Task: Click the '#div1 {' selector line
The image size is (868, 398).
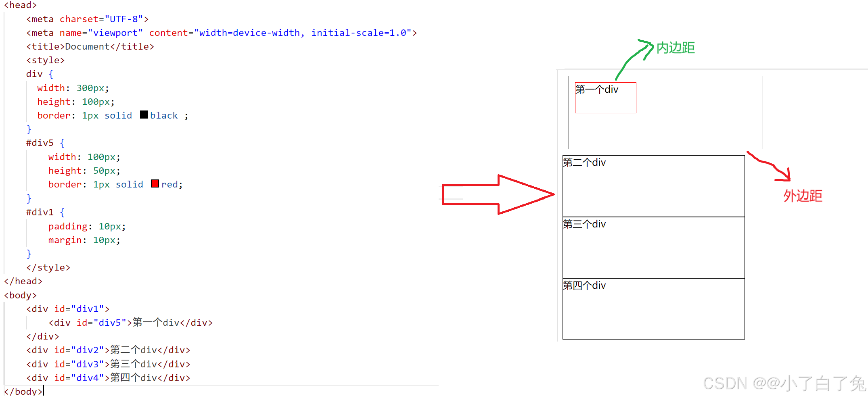Action: [45, 212]
